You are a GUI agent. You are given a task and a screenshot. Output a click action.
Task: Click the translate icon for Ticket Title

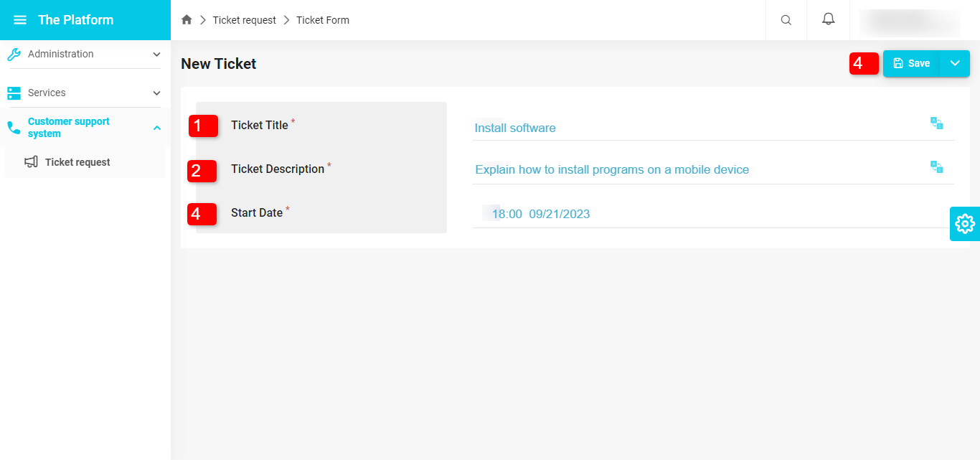(x=936, y=123)
